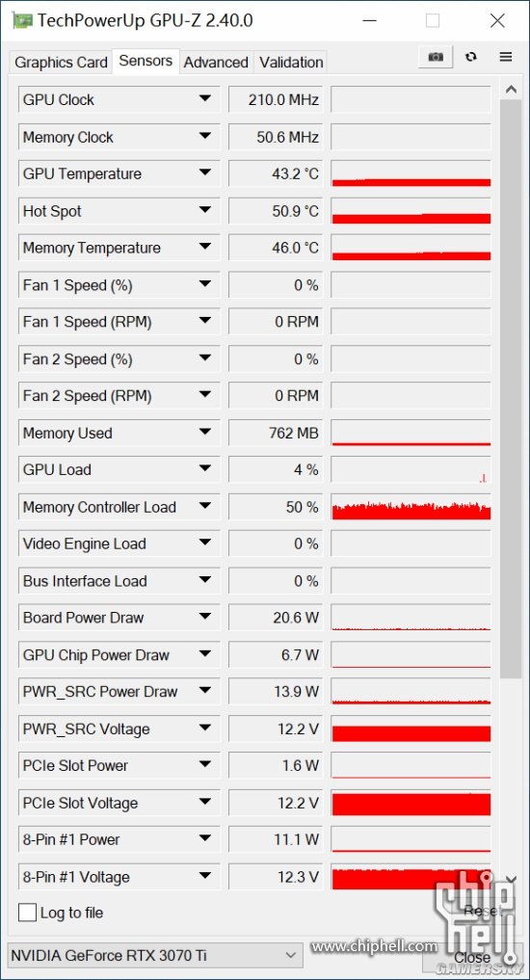
Task: Take a screenshot with the camera icon
Action: click(x=436, y=57)
